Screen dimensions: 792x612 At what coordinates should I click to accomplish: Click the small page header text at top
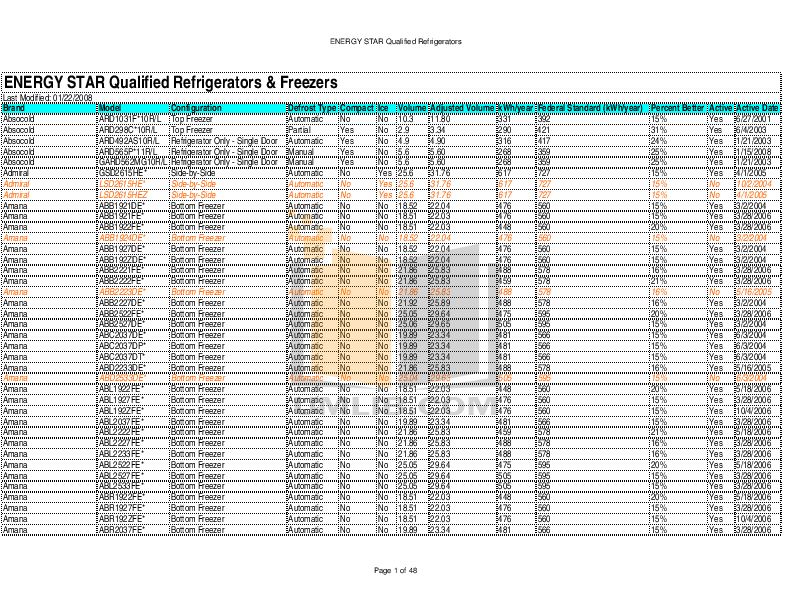[x=396, y=43]
